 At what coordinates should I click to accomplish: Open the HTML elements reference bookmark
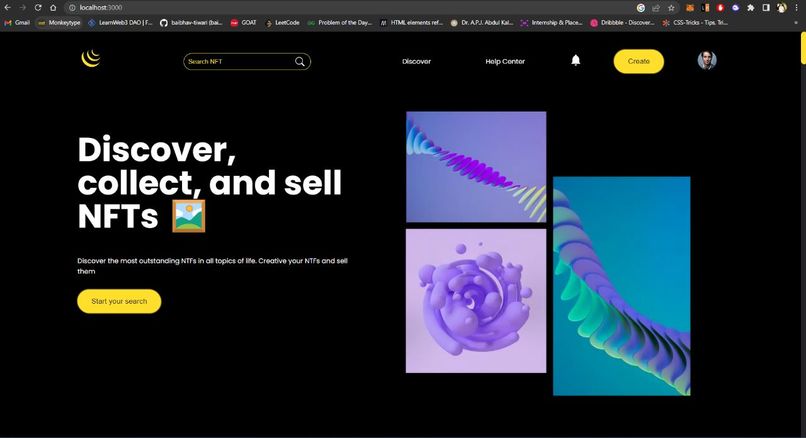[x=411, y=23]
